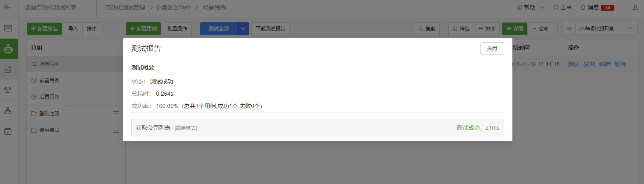Open the document sidebar icon

(x=8, y=69)
